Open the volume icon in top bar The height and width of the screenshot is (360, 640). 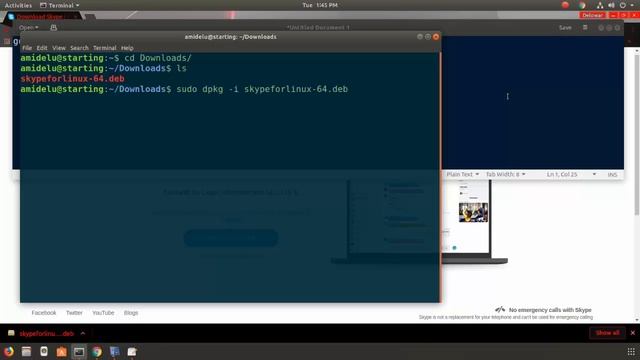611,5
